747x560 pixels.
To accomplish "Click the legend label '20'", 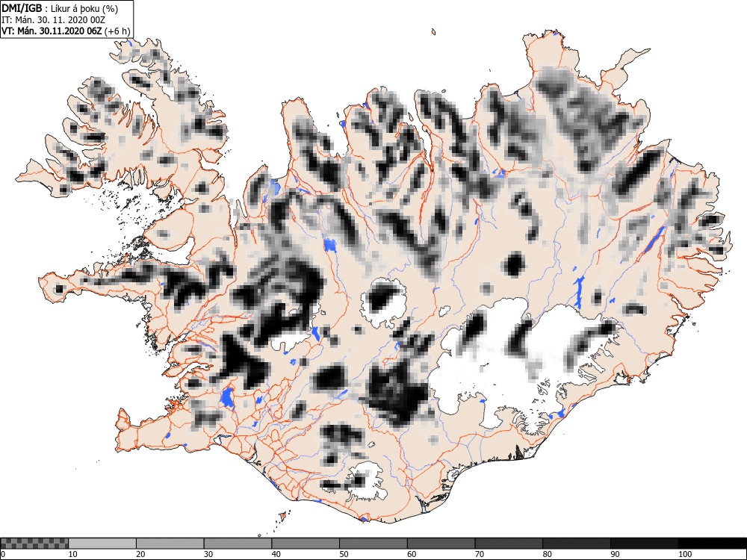I will (140, 554).
